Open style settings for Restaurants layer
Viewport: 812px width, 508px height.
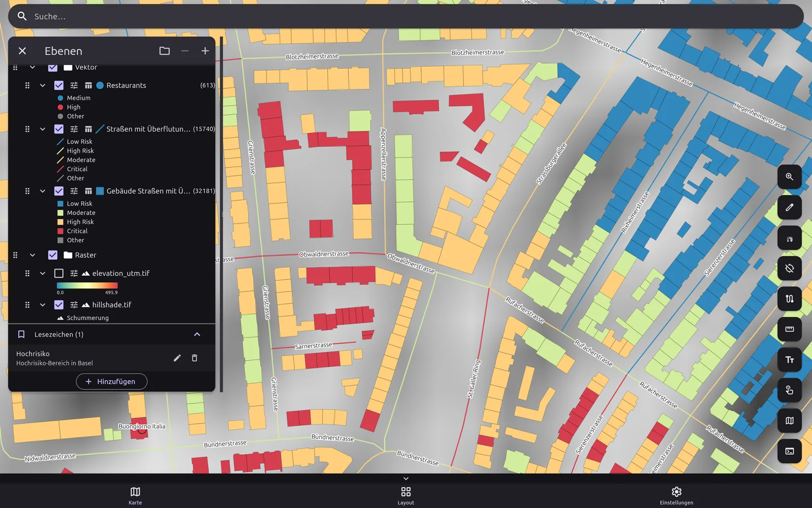[74, 85]
